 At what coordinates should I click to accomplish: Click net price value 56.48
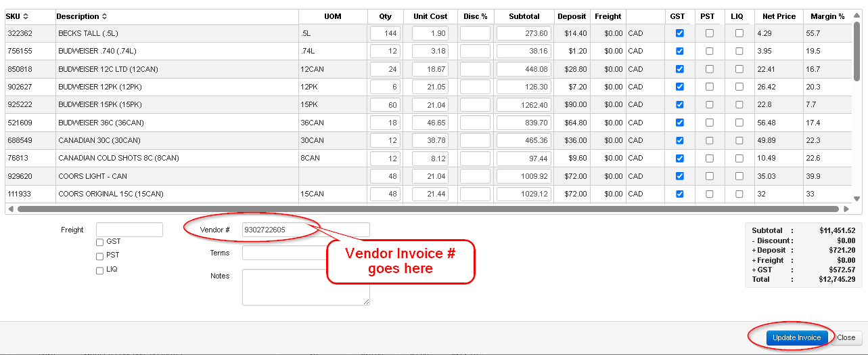click(767, 123)
